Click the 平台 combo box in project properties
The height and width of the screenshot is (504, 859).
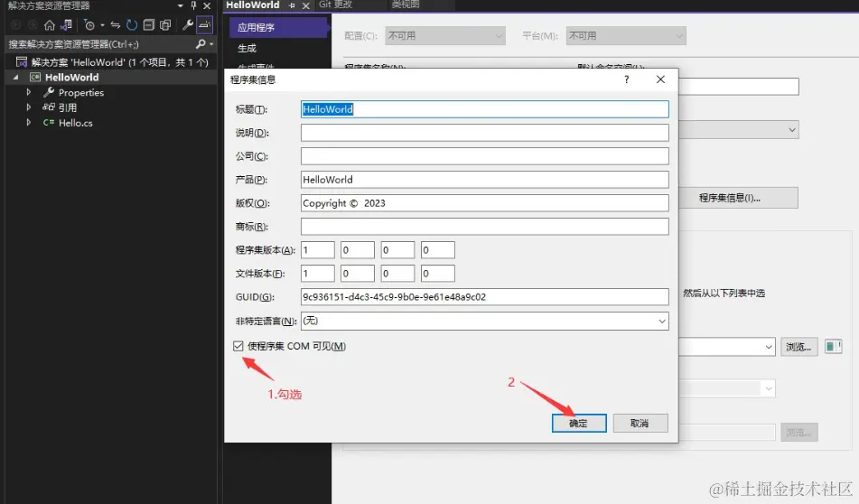pyautogui.click(x=626, y=35)
